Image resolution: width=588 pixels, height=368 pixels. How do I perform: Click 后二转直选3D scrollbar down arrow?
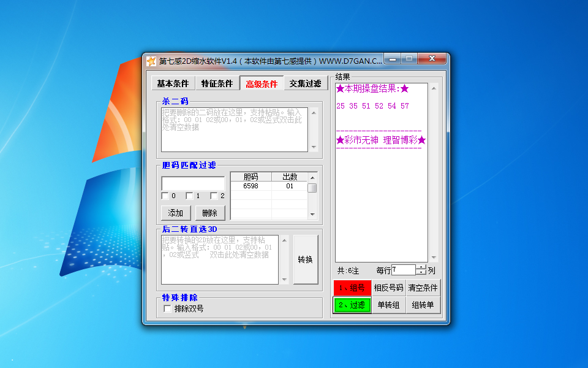tap(284, 280)
